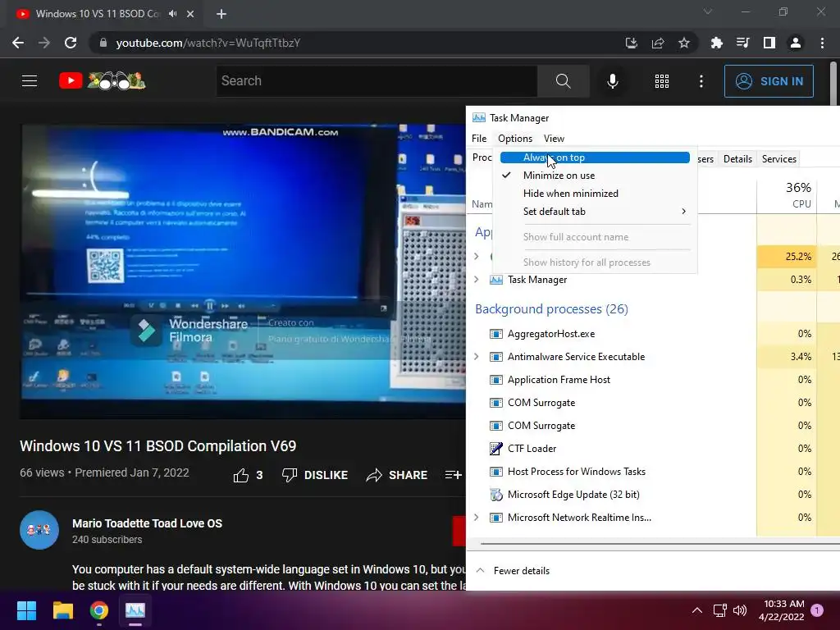Open the YouTube hamburger guide menu
The image size is (840, 630).
tap(30, 81)
